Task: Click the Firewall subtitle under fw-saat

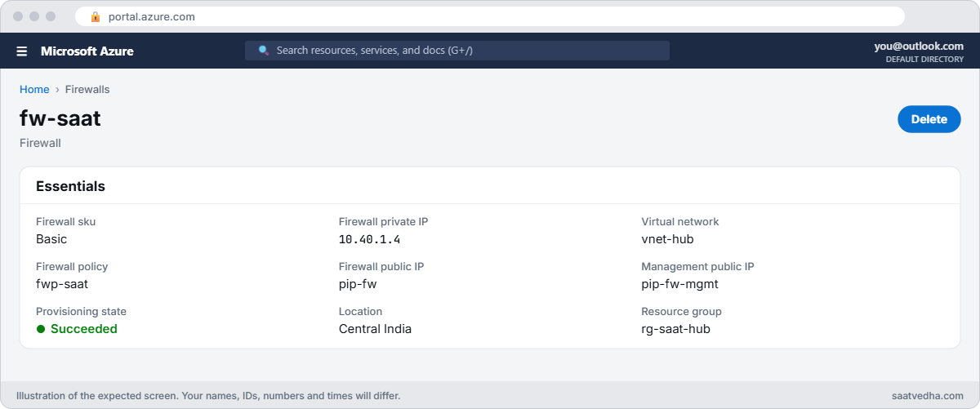Action: (40, 143)
